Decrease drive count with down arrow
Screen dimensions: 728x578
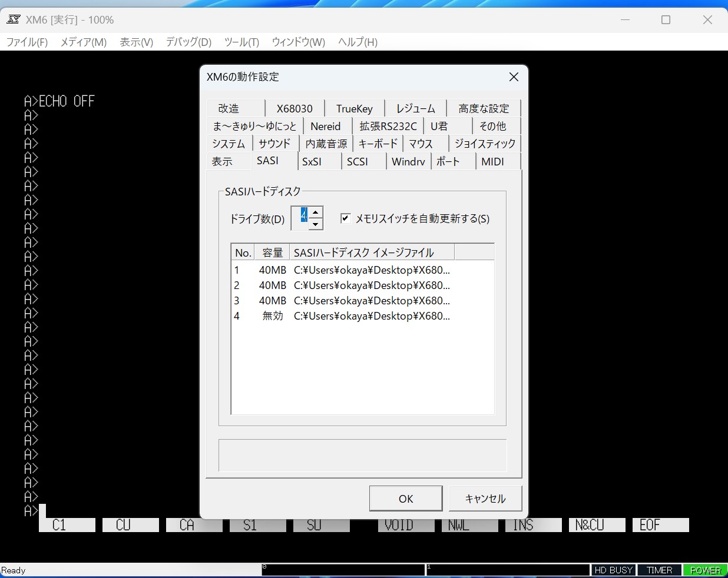pyautogui.click(x=316, y=224)
